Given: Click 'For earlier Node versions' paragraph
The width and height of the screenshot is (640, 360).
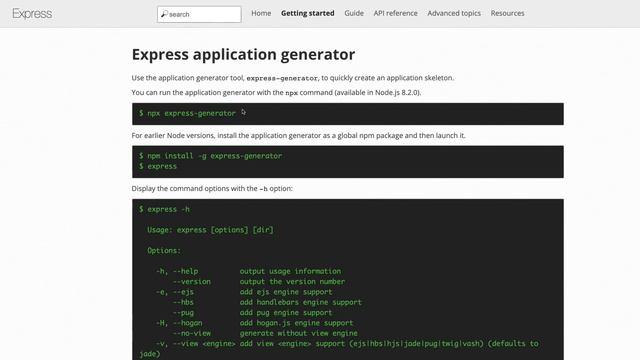Looking at the screenshot, I should (x=298, y=135).
